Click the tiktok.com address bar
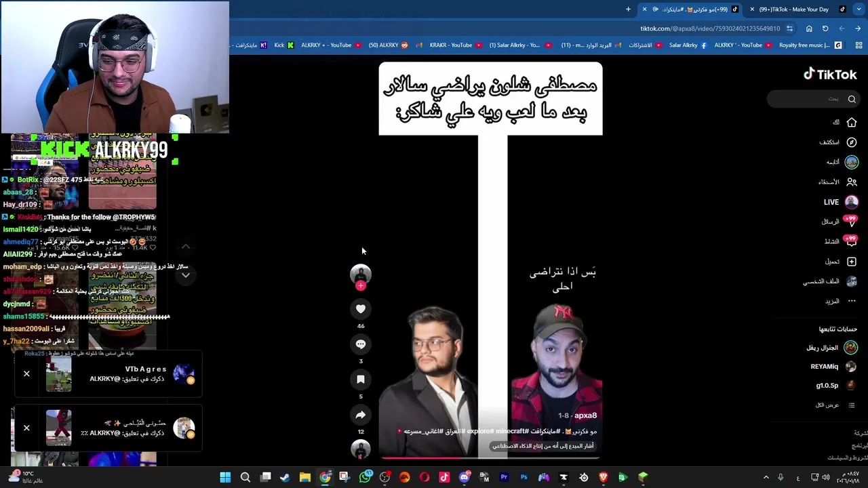Screen dimensions: 868x488 tap(710, 28)
